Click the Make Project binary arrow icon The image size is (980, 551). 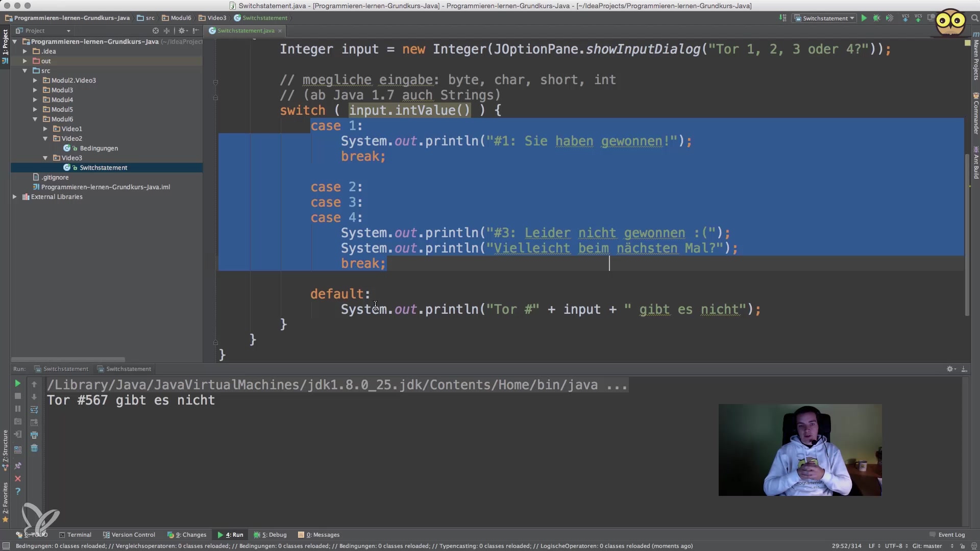[x=783, y=18]
